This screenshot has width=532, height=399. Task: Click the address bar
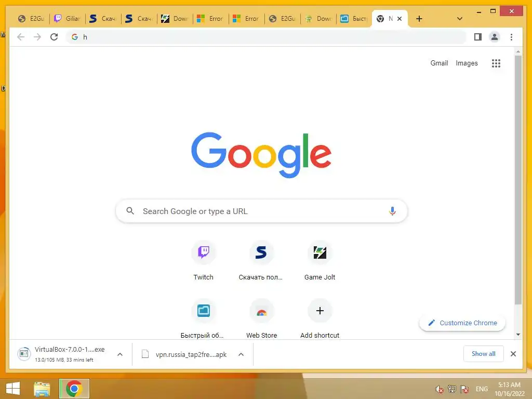pos(267,37)
